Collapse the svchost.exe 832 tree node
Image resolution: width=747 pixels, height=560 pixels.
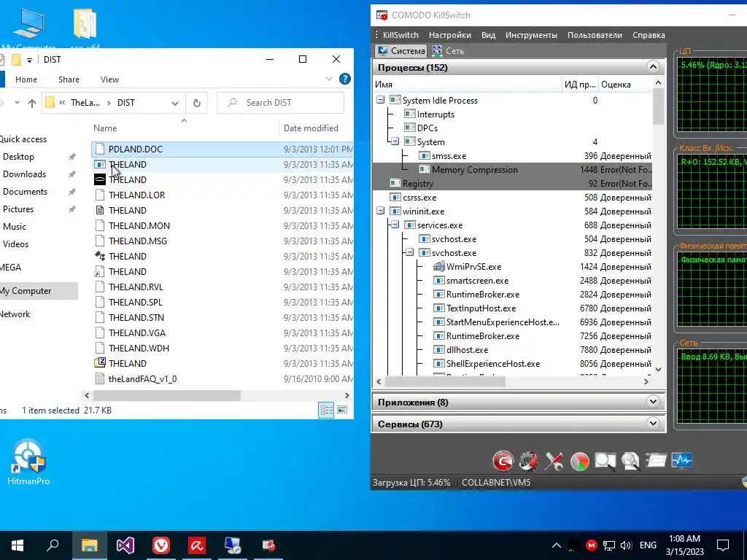[x=410, y=252]
